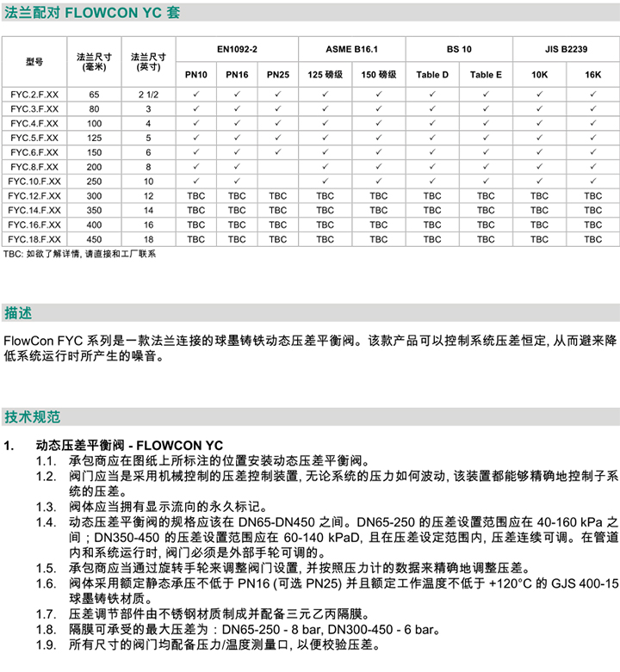This screenshot has height=672, width=620.
Task: Click the PN25 checkmark in FYC.6.F.XX row
Action: coord(278,151)
